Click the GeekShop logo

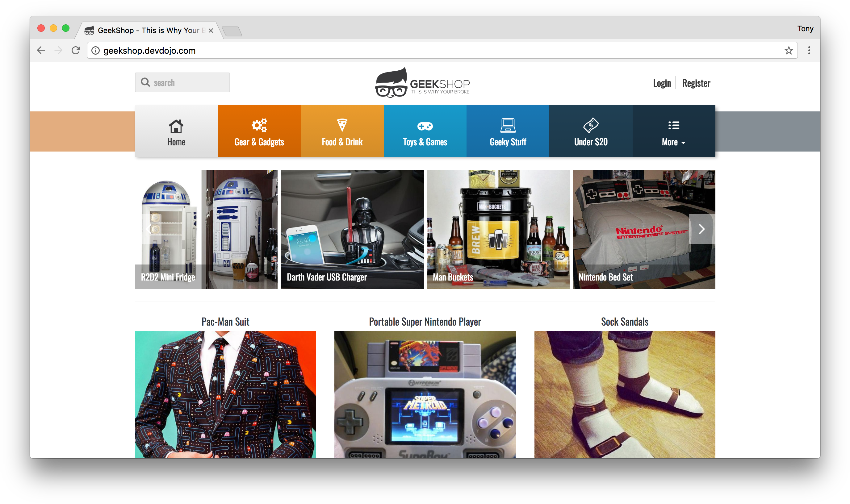(422, 82)
